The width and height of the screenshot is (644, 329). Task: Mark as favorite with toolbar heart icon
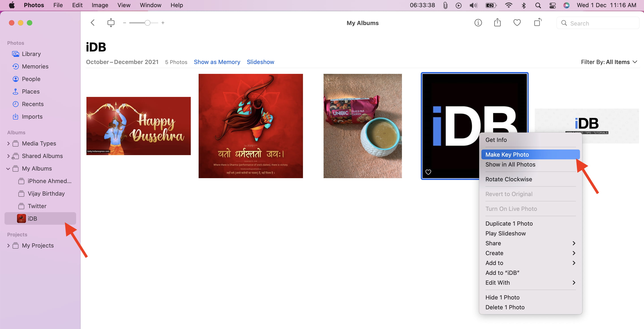(517, 23)
